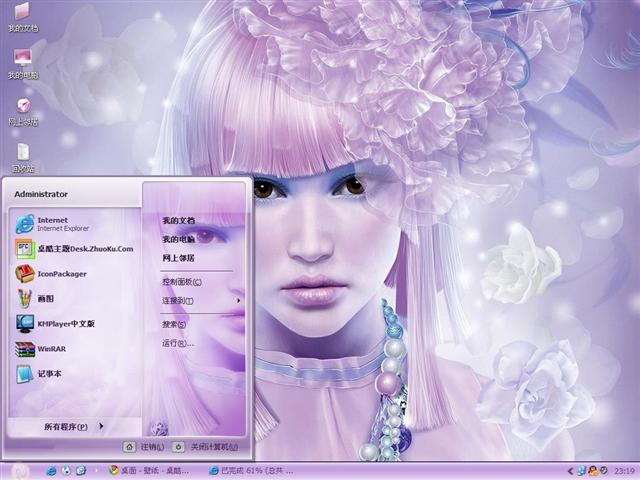
Task: Expand hidden system tray icons arrow
Action: click(x=570, y=471)
